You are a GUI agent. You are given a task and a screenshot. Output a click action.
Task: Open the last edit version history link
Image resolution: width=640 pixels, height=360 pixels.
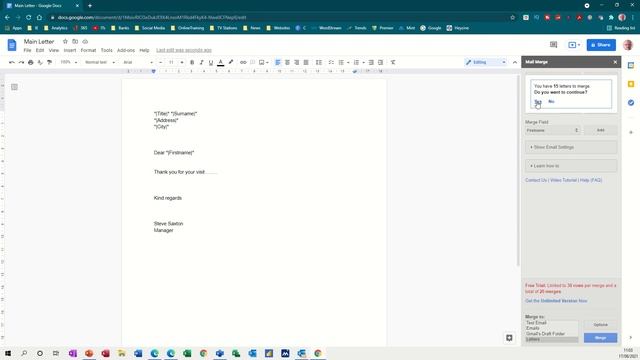pos(184,50)
